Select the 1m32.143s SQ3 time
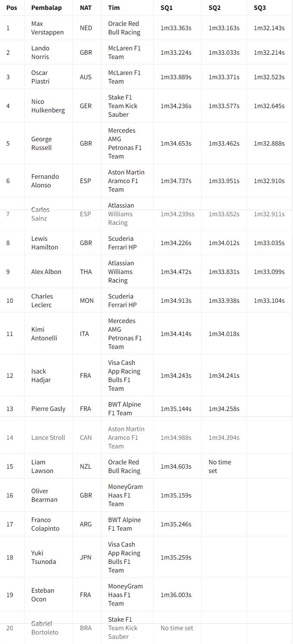293x644 pixels. (x=269, y=28)
